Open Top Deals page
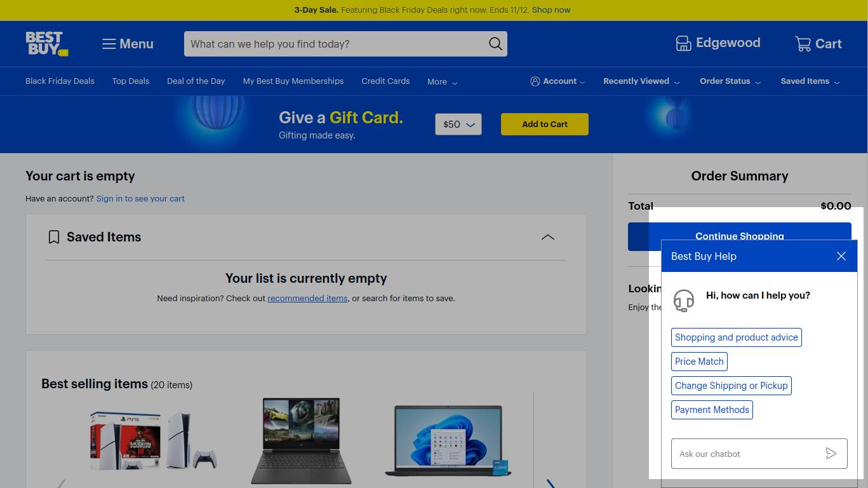This screenshot has height=488, width=868. pos(131,81)
